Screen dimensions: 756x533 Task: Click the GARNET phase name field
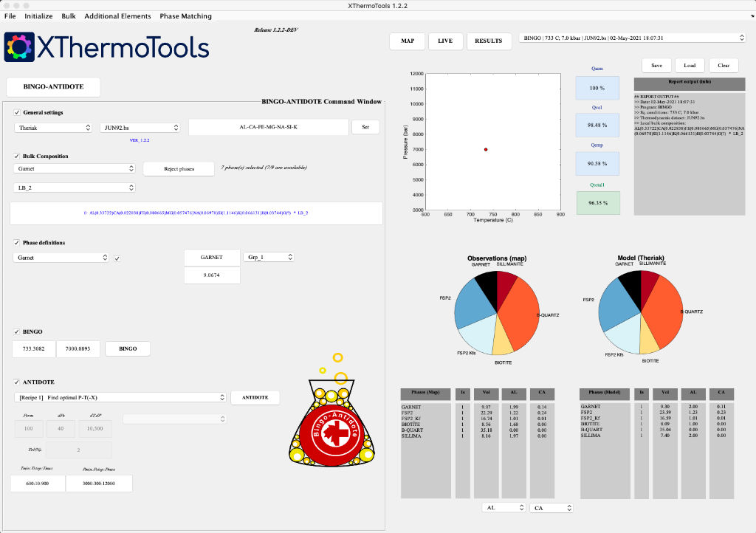pyautogui.click(x=212, y=258)
